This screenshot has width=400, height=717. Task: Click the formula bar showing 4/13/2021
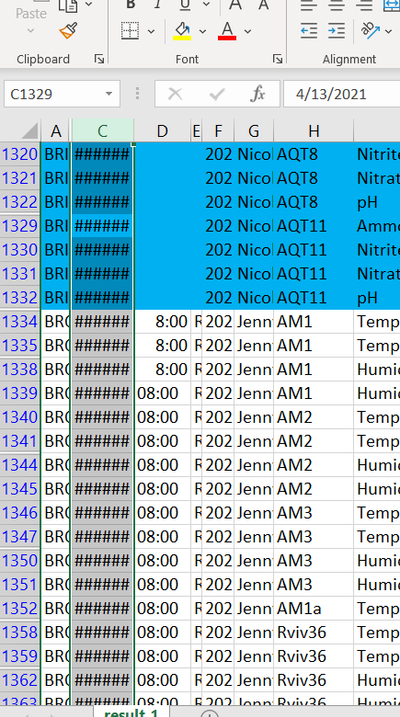(x=341, y=94)
